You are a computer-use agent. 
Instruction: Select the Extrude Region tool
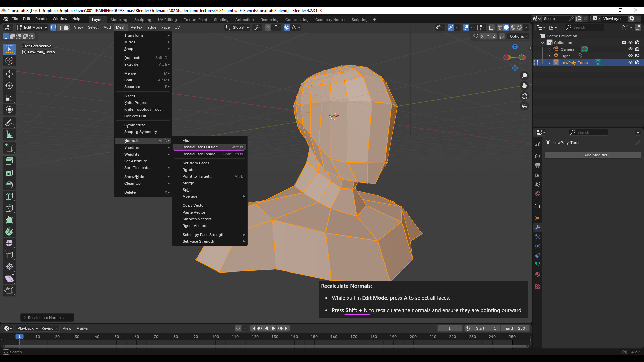(x=9, y=161)
